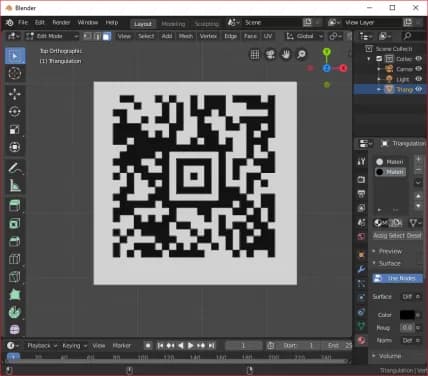Open the Window menu
This screenshot has width=428, height=376.
(x=88, y=22)
